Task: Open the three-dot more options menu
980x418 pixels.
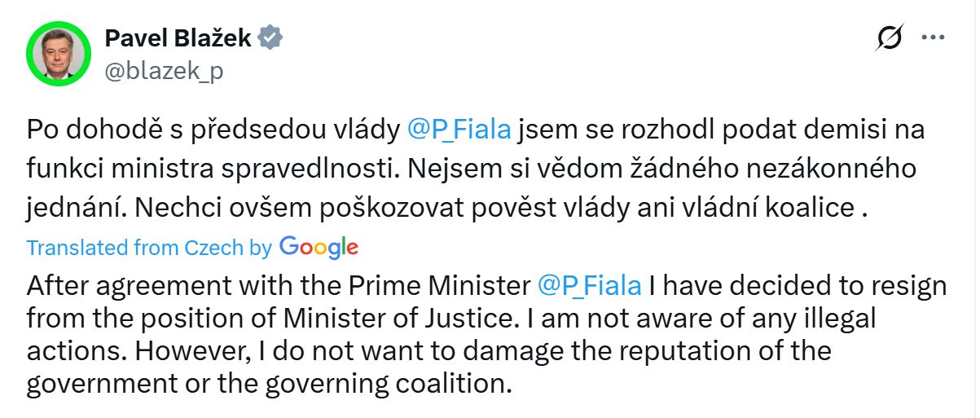Action: tap(932, 37)
